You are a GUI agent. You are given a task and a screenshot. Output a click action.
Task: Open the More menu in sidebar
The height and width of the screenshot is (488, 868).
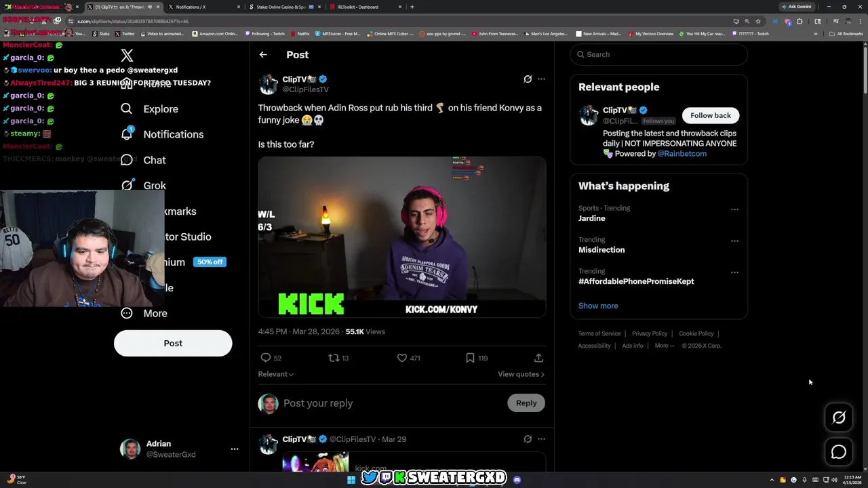point(143,313)
